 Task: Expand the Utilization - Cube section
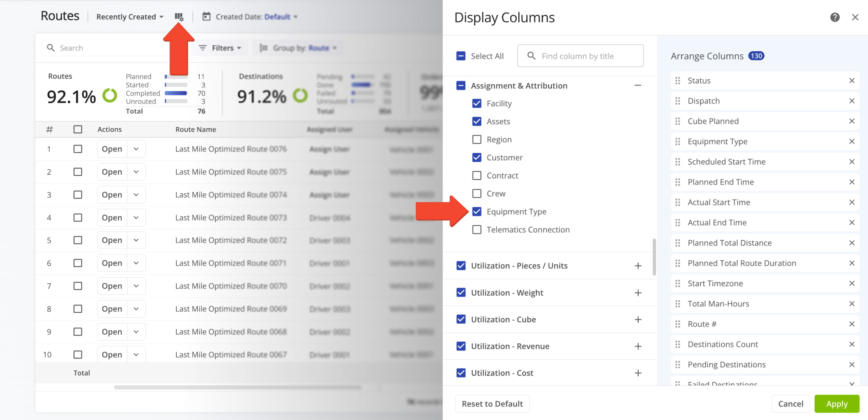638,319
